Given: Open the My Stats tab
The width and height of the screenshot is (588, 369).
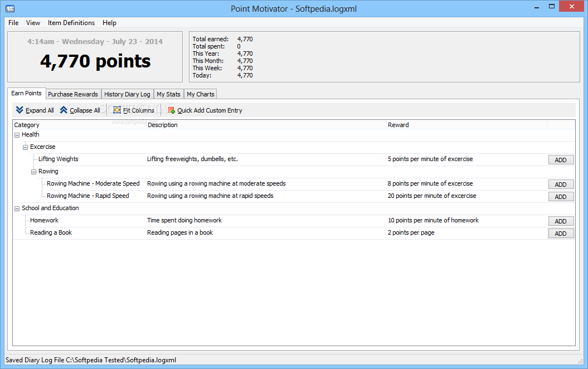Looking at the screenshot, I should click(168, 94).
